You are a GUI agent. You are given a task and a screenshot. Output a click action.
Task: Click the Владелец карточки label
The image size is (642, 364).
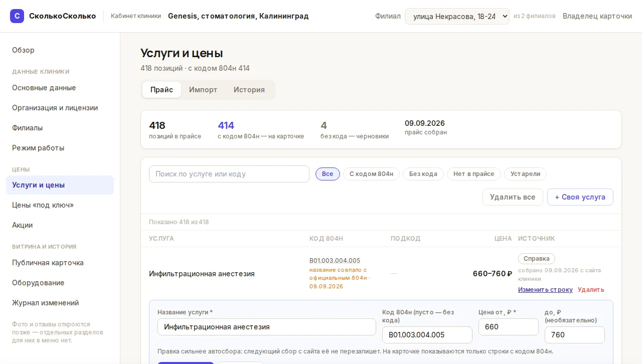(x=597, y=16)
